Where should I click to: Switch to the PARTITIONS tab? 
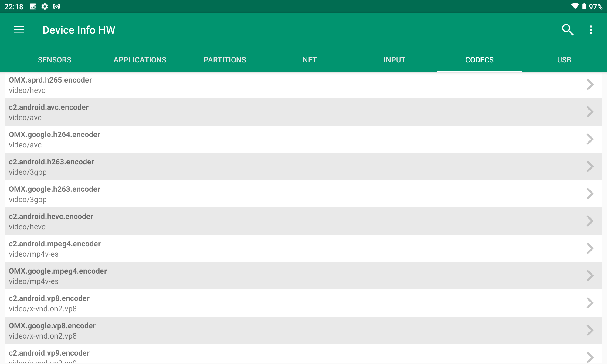pyautogui.click(x=225, y=60)
